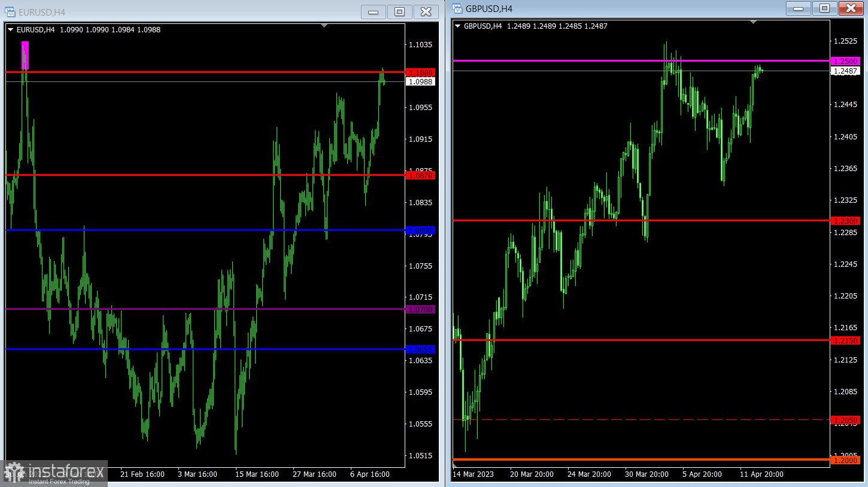Click the magenta 1.2500 price label
The height and width of the screenshot is (487, 868).
coord(845,61)
